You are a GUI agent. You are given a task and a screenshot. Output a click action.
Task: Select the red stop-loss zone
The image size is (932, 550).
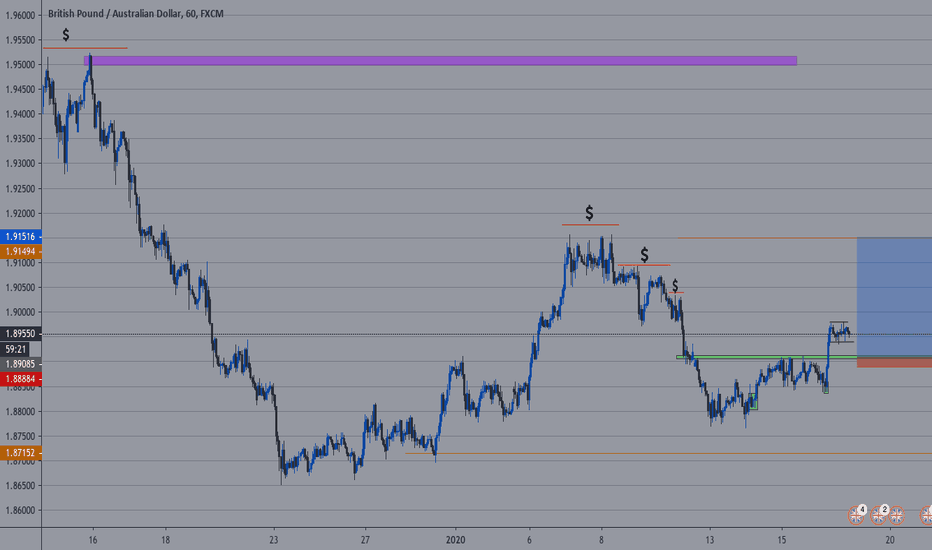pyautogui.click(x=894, y=362)
